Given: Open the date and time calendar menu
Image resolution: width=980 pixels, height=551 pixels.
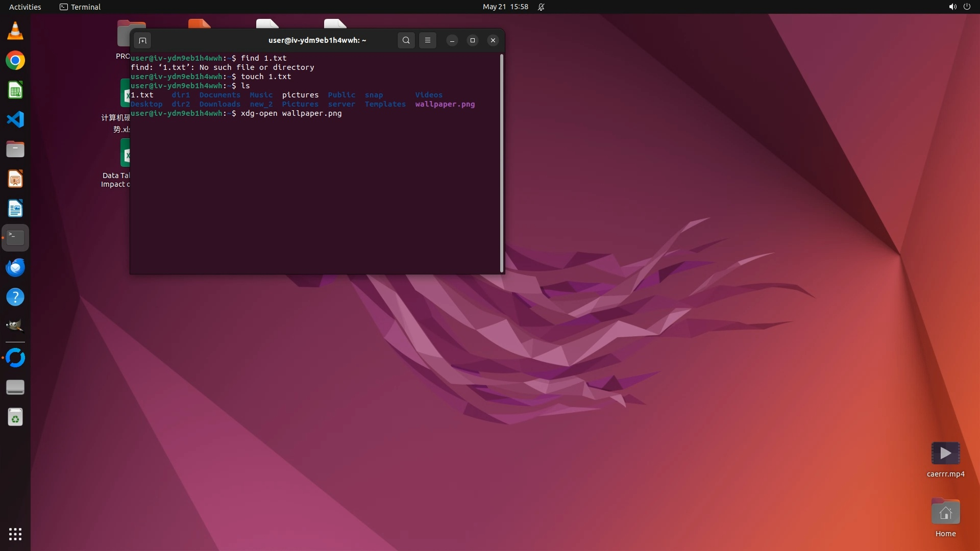Looking at the screenshot, I should pos(505,7).
